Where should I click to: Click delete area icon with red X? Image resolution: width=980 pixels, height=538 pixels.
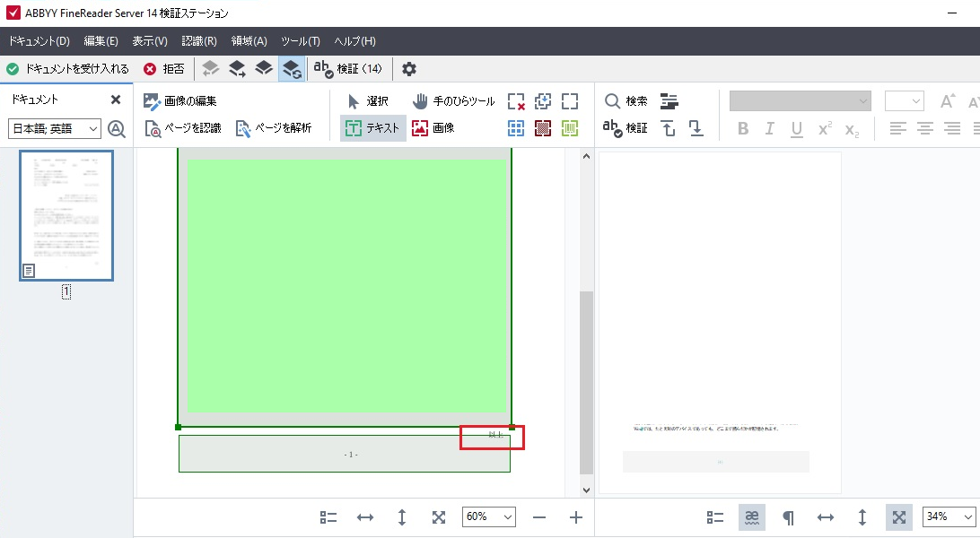click(516, 101)
